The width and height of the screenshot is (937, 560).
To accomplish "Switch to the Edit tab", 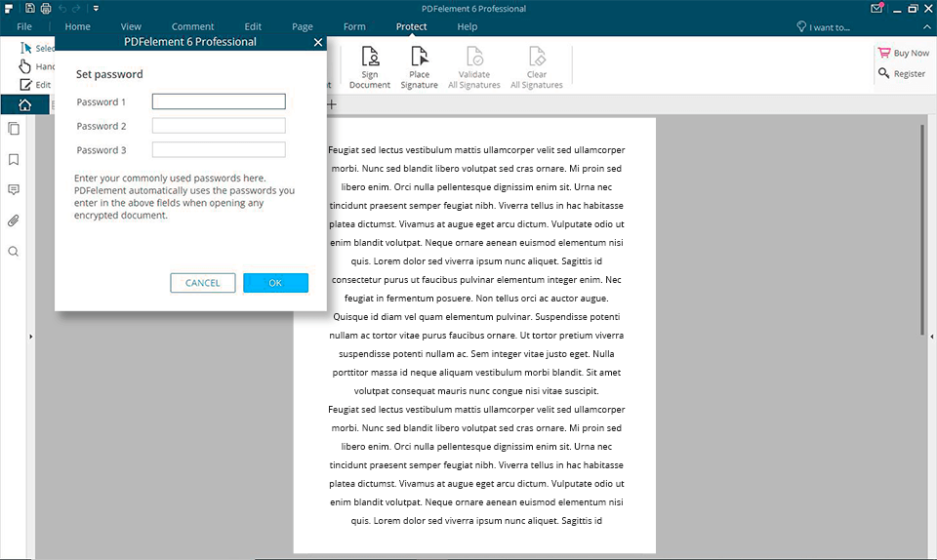I will point(253,26).
